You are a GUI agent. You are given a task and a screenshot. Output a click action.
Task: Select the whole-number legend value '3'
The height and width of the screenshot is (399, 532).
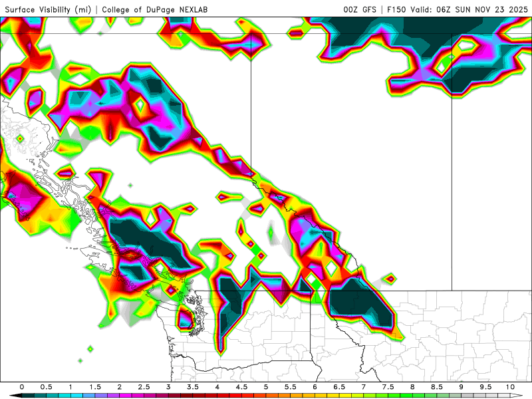(x=168, y=387)
